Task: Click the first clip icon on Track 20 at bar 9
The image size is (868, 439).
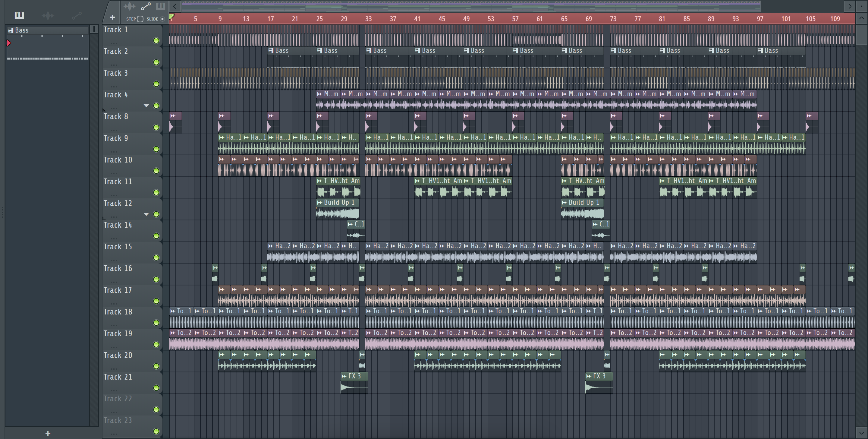Action: (222, 354)
